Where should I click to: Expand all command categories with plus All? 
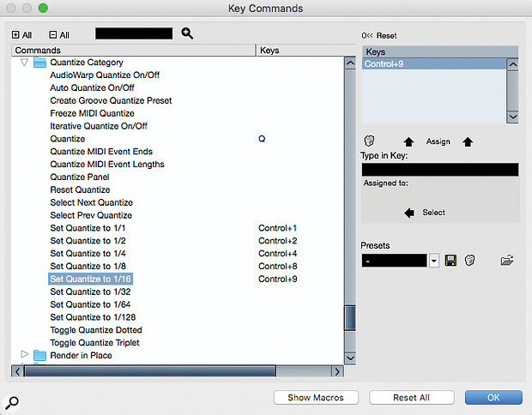pyautogui.click(x=21, y=35)
